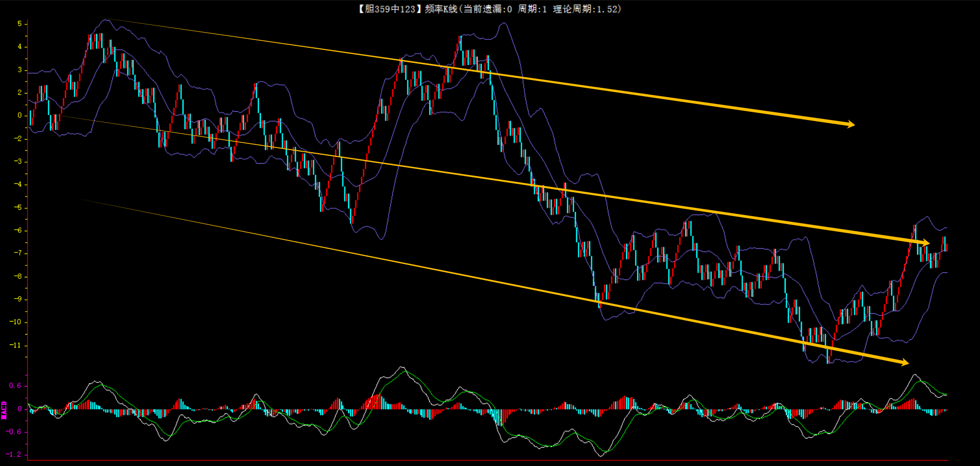Click the arrowhead of the lowest orange trendline
This screenshot has width=980, height=466.
click(x=905, y=362)
